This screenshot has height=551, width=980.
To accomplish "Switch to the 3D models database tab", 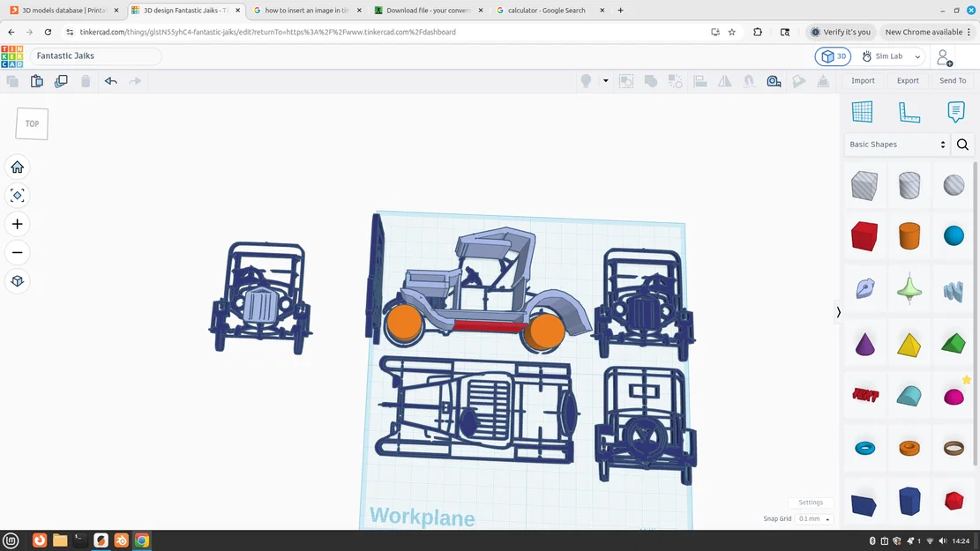I will coord(64,11).
